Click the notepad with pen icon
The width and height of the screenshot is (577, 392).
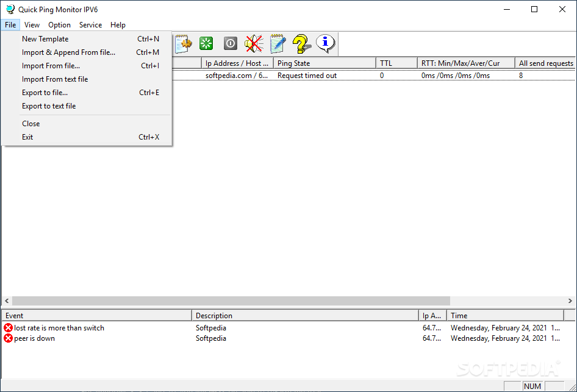tap(278, 44)
